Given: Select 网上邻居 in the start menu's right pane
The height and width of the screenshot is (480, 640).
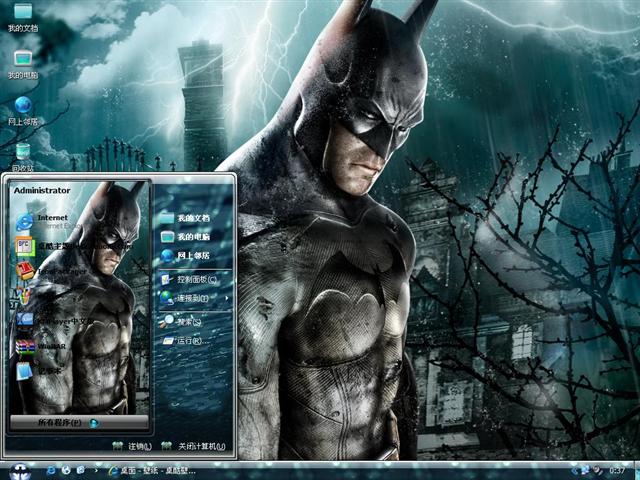Looking at the screenshot, I should coord(185,256).
